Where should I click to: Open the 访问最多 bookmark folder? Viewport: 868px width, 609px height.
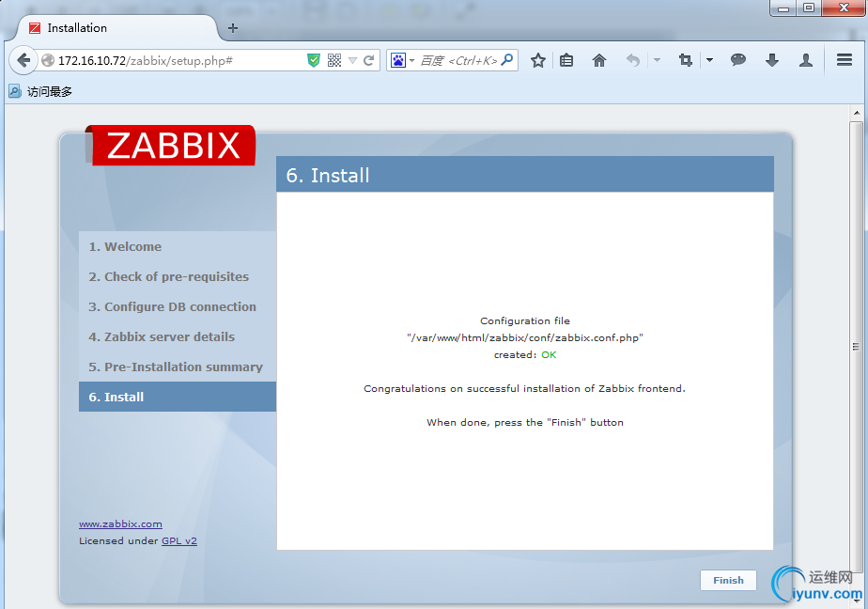pyautogui.click(x=40, y=91)
